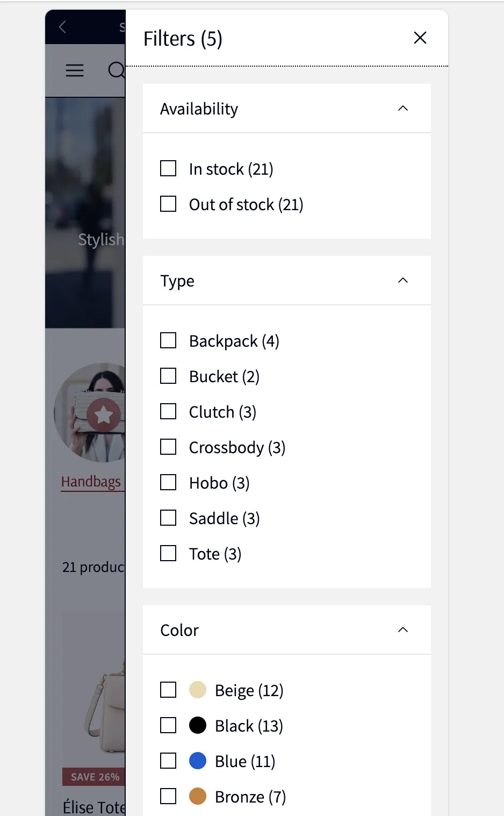Screen dimensions: 504x816
Task: Click the star badge on the Handbags avatar
Action: [x=104, y=414]
